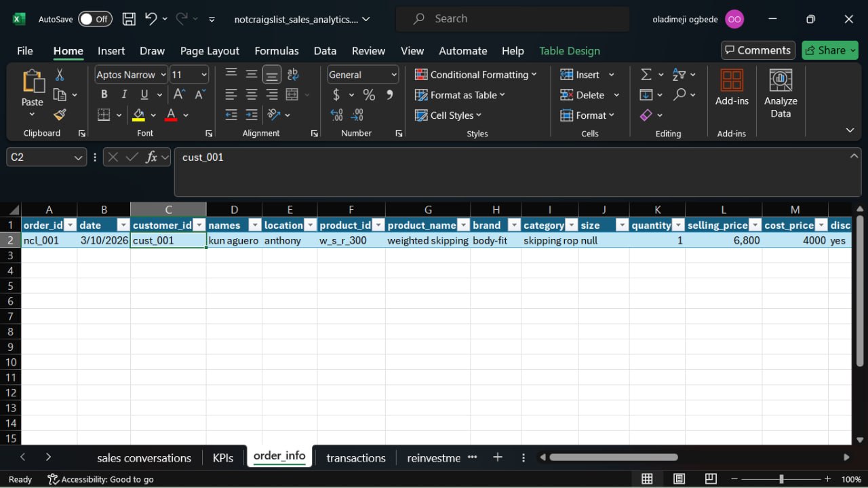
Task: Open the customer_id column filter dropdown
Action: click(x=199, y=225)
